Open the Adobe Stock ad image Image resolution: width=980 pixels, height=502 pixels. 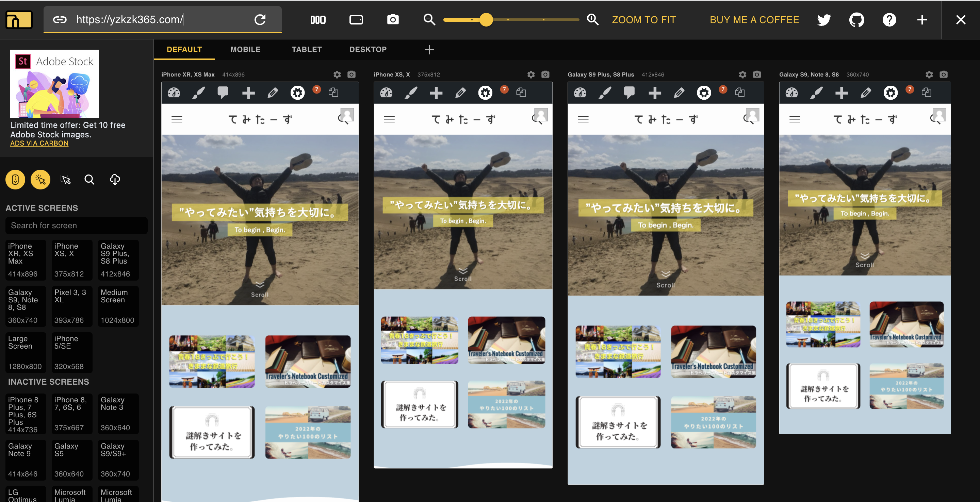point(54,84)
